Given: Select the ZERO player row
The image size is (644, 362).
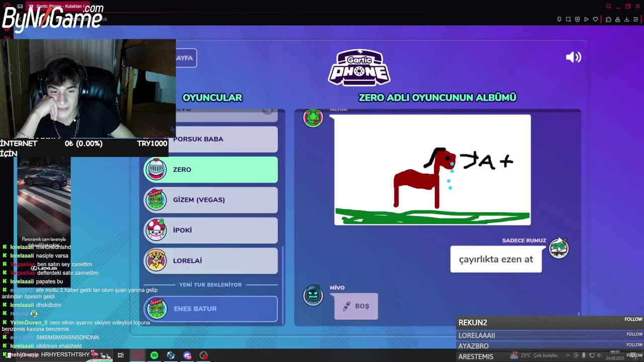Looking at the screenshot, I should (211, 169).
